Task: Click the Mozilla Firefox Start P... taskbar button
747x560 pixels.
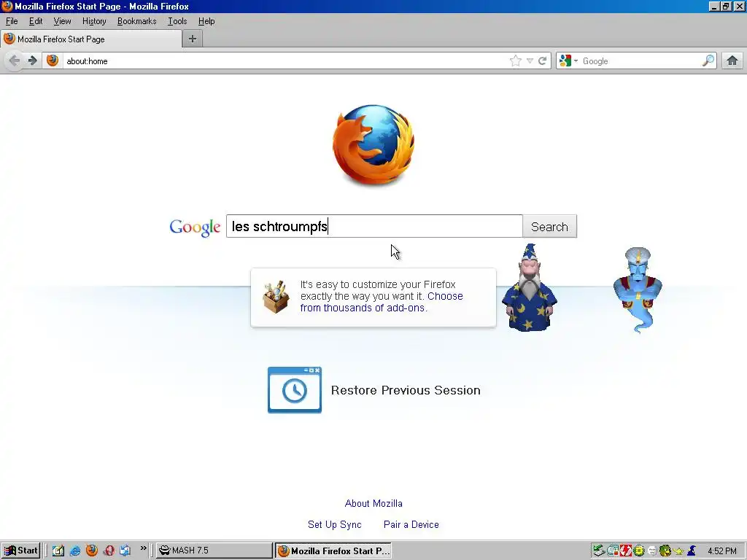Action: 333,551
